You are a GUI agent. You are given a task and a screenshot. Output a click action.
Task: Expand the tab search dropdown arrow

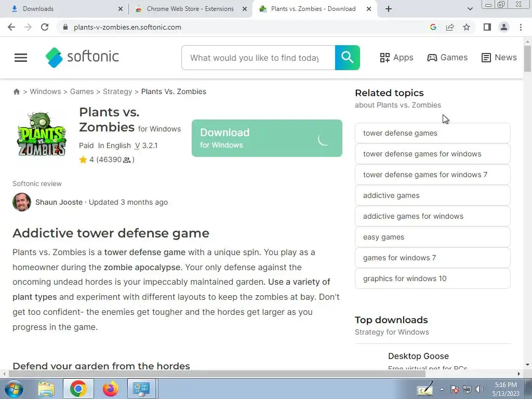tap(470, 9)
